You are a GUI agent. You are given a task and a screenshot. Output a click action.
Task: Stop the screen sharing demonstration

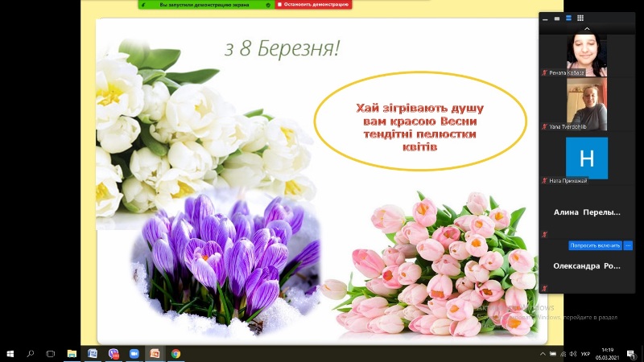pos(313,5)
